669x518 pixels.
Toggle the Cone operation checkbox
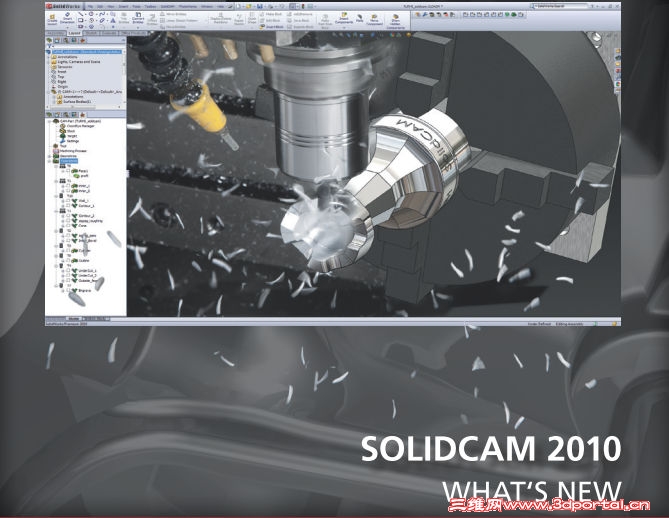(x=68, y=225)
